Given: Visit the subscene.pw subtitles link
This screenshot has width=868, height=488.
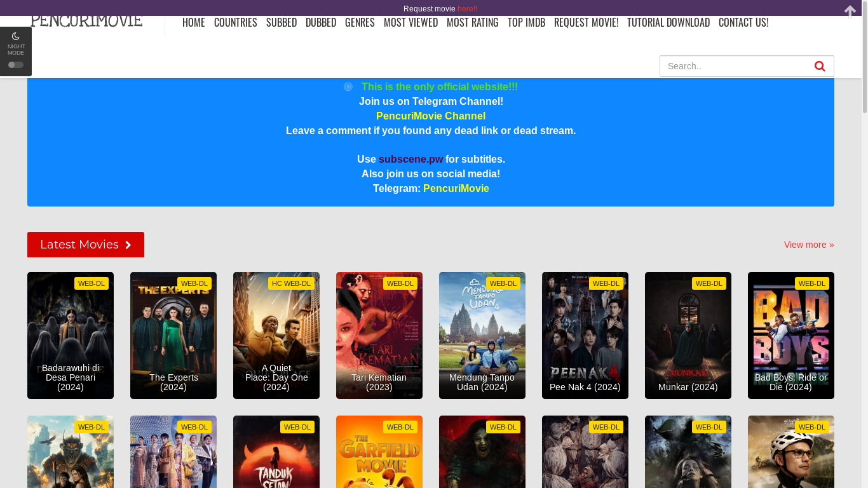Looking at the screenshot, I should coord(410,159).
